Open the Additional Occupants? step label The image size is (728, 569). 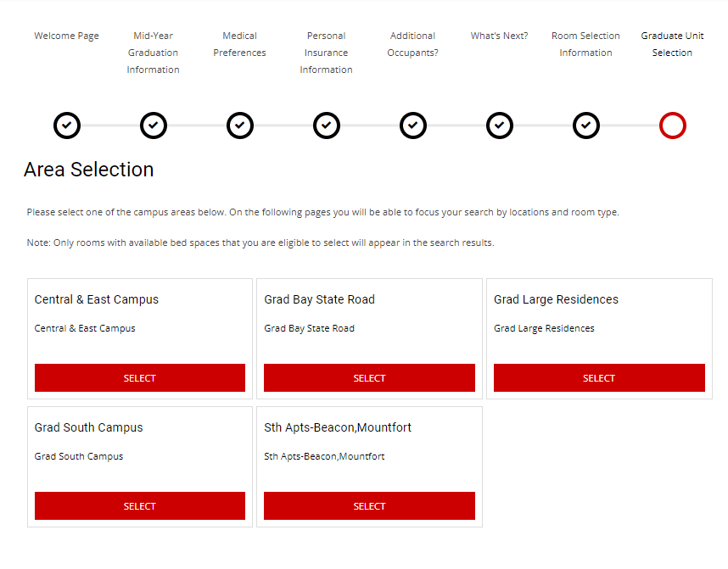(413, 44)
